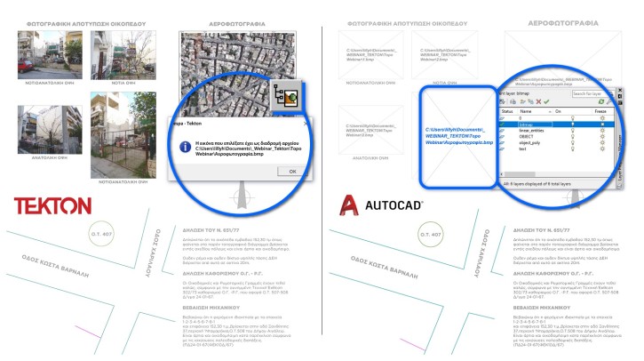This screenshot has height=361, width=644.
Task: Toggle Freeze sun for linear_entities layer
Action: click(602, 131)
